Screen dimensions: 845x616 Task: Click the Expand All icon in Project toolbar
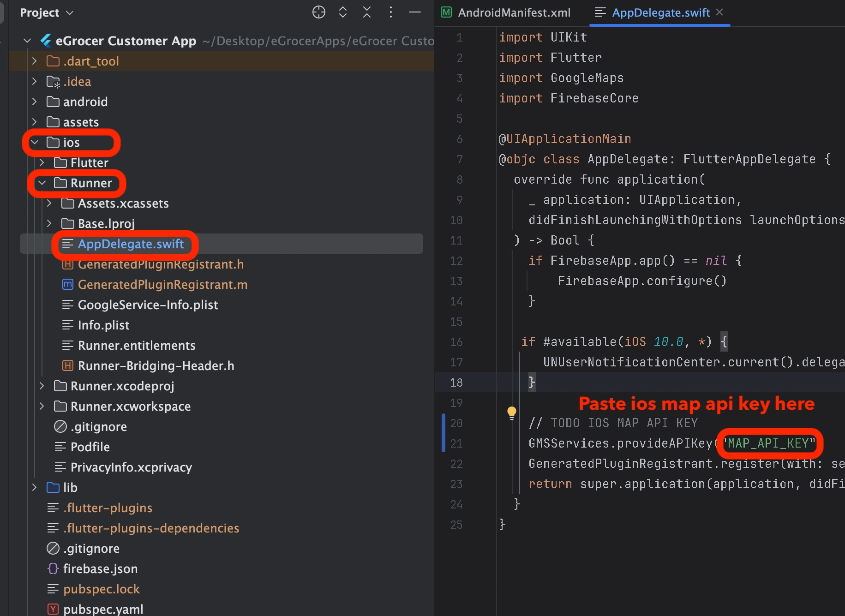click(x=343, y=12)
